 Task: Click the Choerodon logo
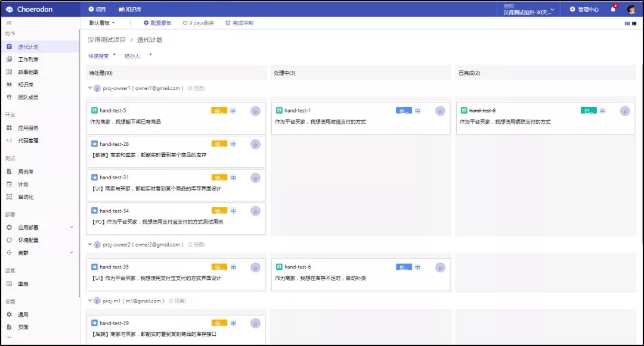click(30, 10)
